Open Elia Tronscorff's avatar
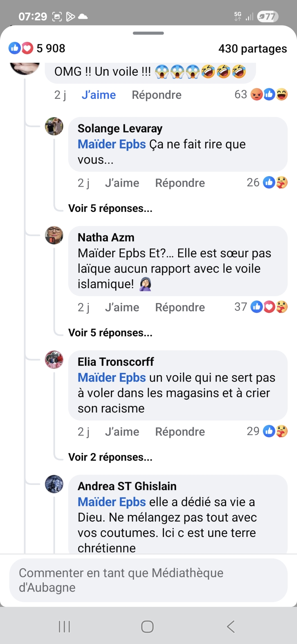 (54, 360)
